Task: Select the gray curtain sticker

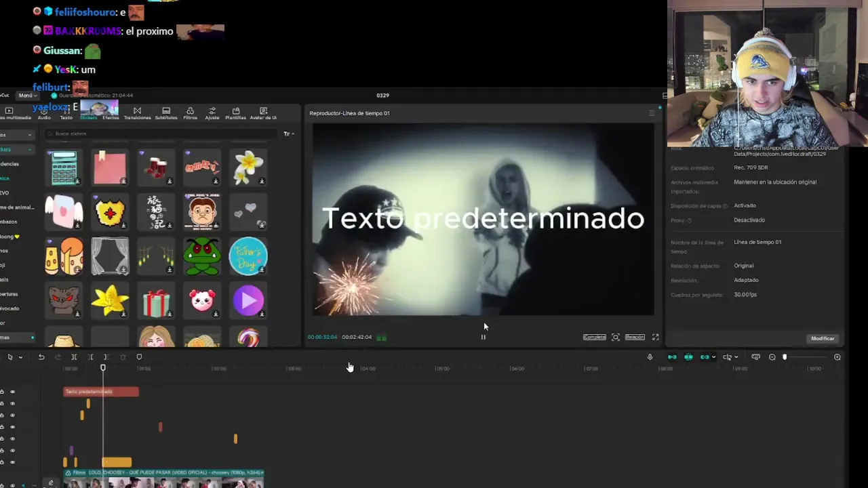Action: coord(110,256)
